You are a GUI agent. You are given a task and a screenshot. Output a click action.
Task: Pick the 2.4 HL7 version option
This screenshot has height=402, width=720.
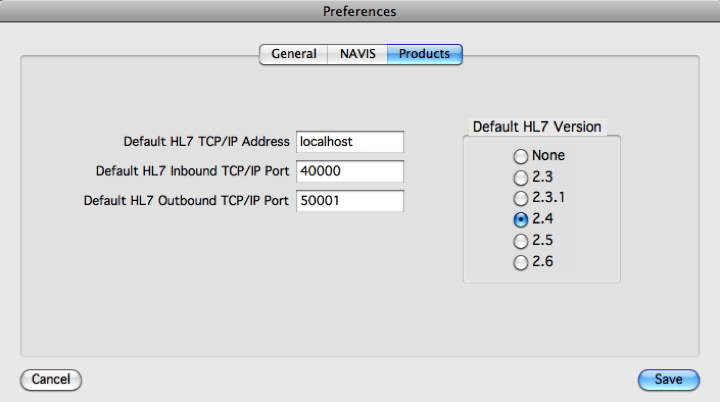520,221
